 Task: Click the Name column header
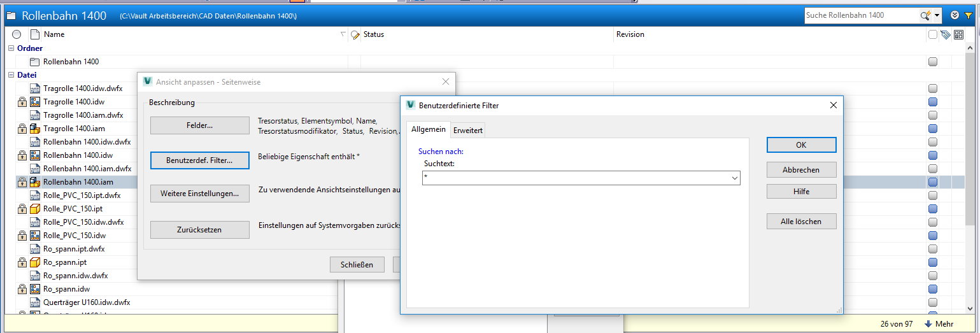(x=190, y=34)
